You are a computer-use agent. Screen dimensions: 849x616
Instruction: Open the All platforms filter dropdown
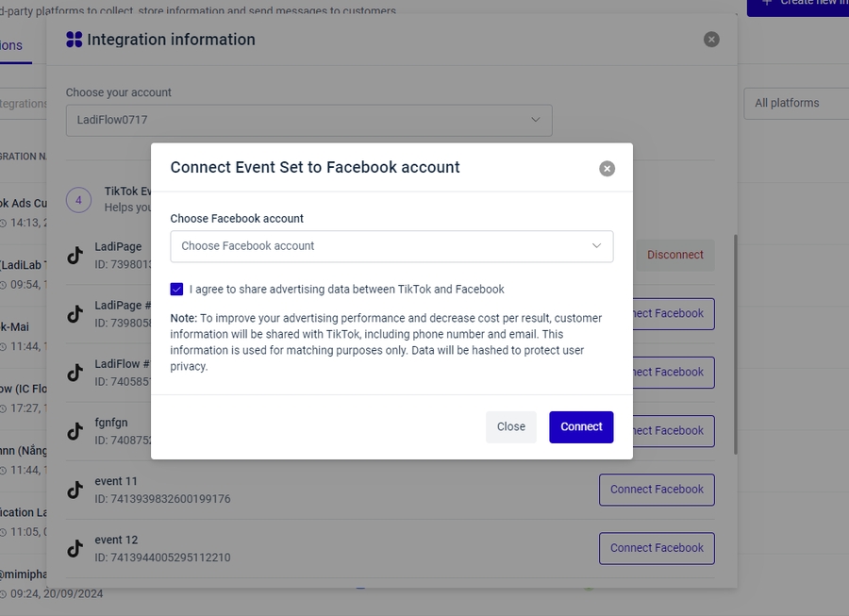[x=795, y=103]
